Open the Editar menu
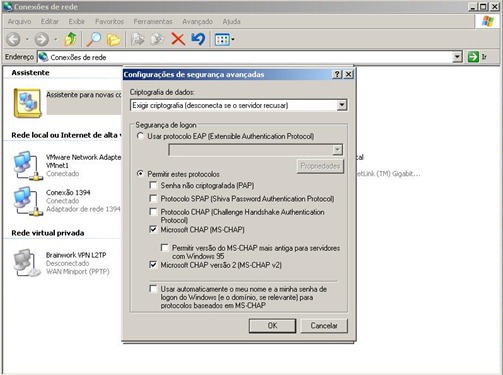This screenshot has height=375, width=503. (x=50, y=22)
